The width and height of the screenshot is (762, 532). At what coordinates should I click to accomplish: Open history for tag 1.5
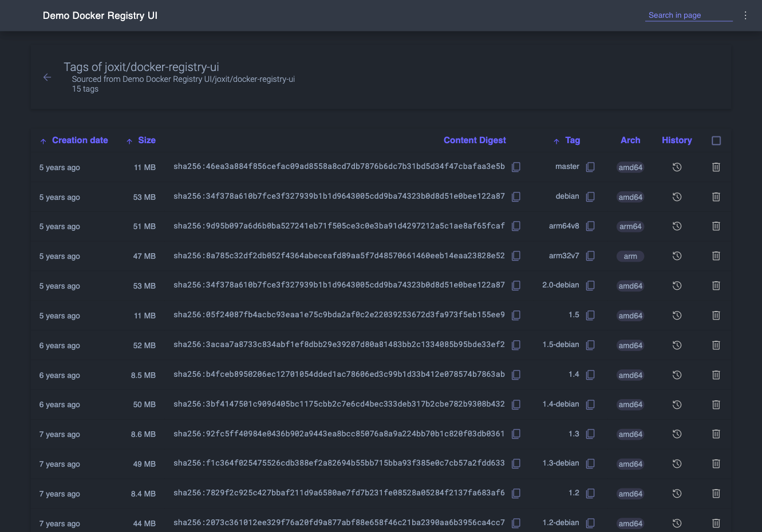pyautogui.click(x=677, y=316)
